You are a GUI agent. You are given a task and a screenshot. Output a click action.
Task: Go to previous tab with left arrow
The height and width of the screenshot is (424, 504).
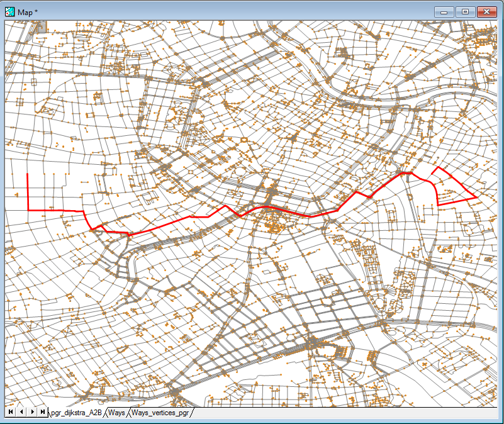(x=21, y=412)
